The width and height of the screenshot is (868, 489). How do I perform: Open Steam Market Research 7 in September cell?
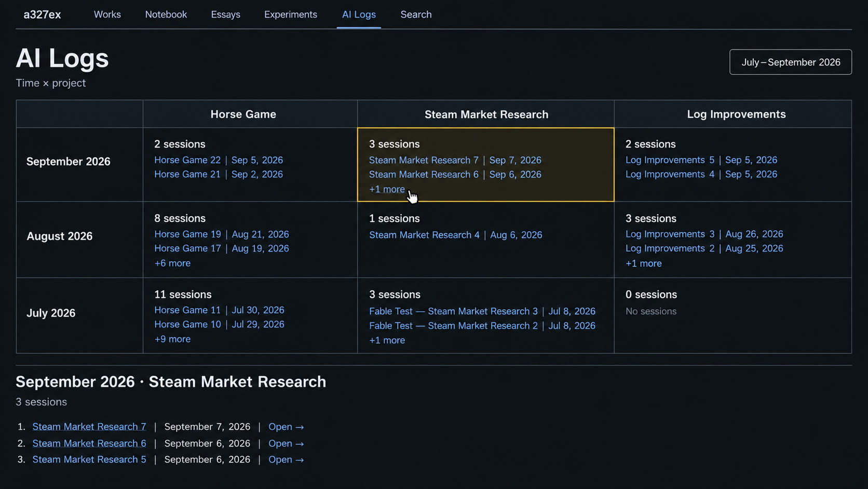pyautogui.click(x=455, y=160)
